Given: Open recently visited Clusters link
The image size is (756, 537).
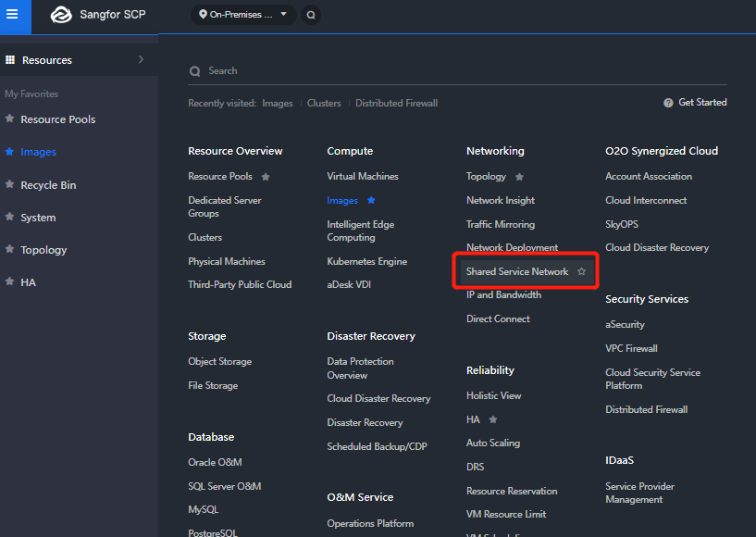Looking at the screenshot, I should pyautogui.click(x=324, y=104).
